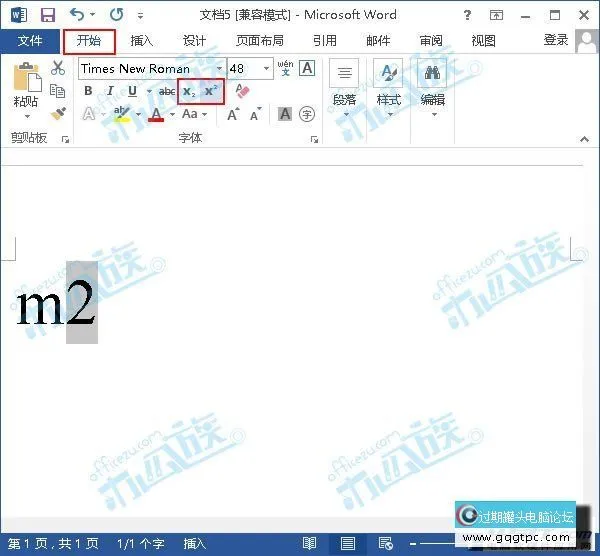The image size is (600, 556).
Task: Open the Undo history dropdown arrow
Action: pyautogui.click(x=93, y=15)
